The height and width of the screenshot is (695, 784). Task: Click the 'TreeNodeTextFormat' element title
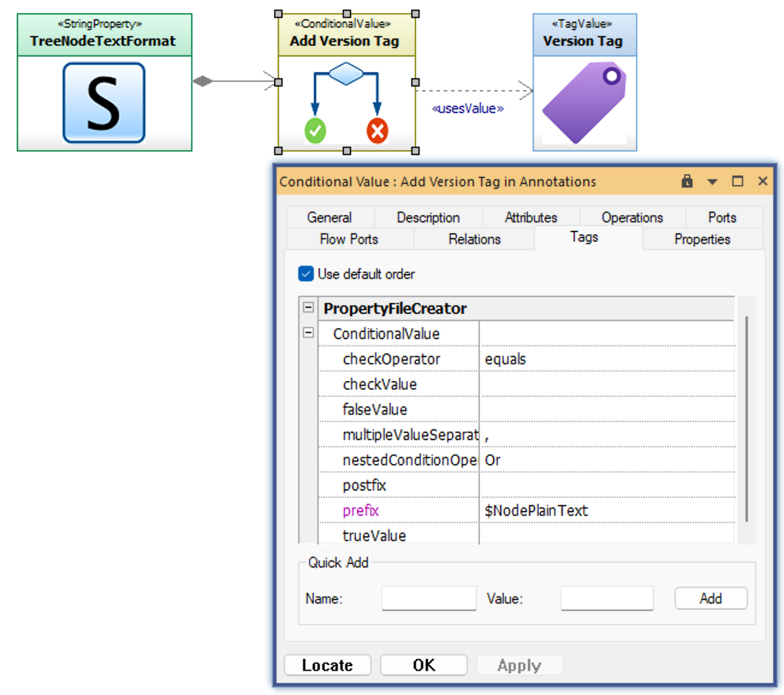[103, 41]
